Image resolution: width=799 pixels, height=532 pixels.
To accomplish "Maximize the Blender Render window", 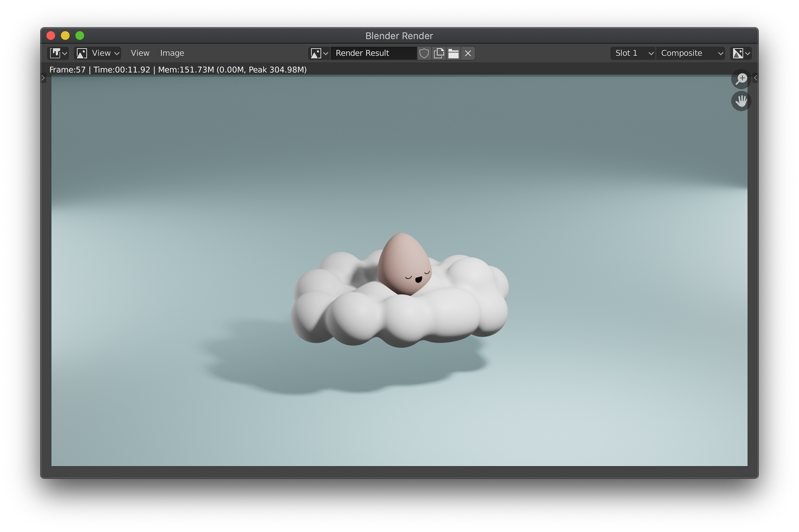I will click(80, 36).
